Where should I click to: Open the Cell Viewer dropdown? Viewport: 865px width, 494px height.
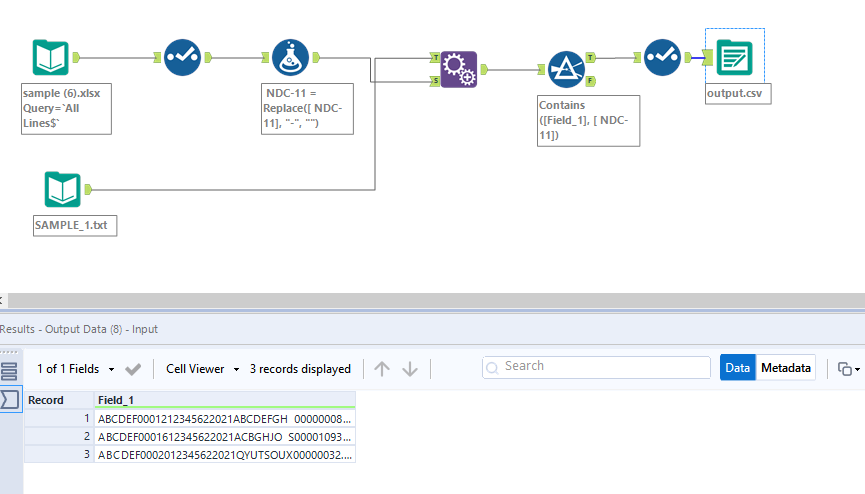click(x=202, y=369)
